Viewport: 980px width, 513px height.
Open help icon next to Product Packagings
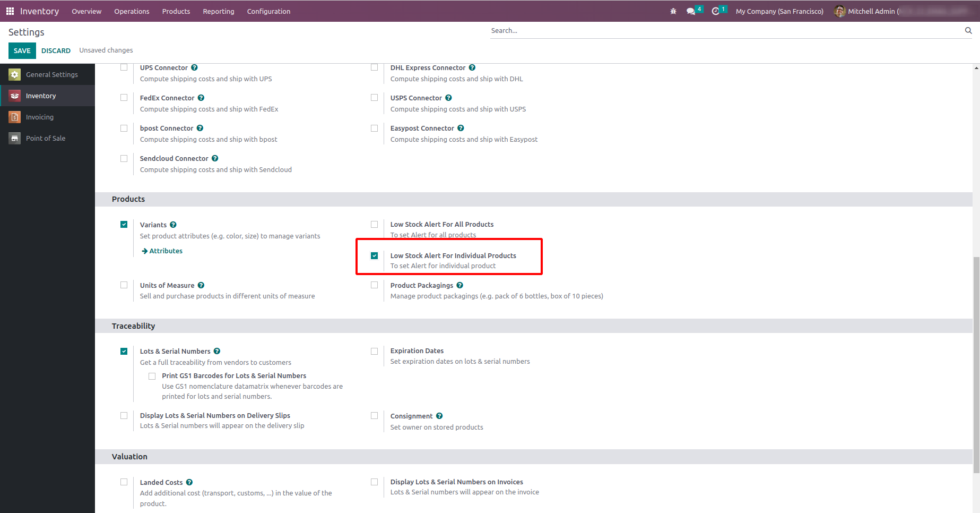pyautogui.click(x=460, y=286)
